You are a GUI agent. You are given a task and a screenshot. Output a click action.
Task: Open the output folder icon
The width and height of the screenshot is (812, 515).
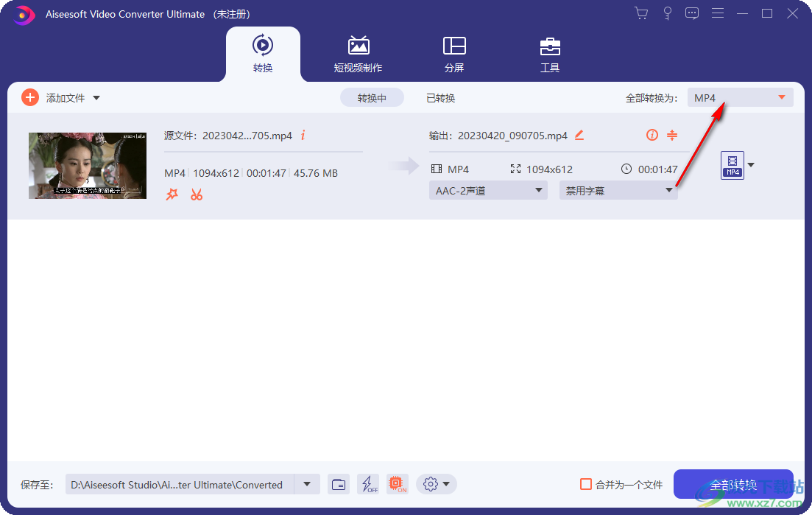click(339, 485)
